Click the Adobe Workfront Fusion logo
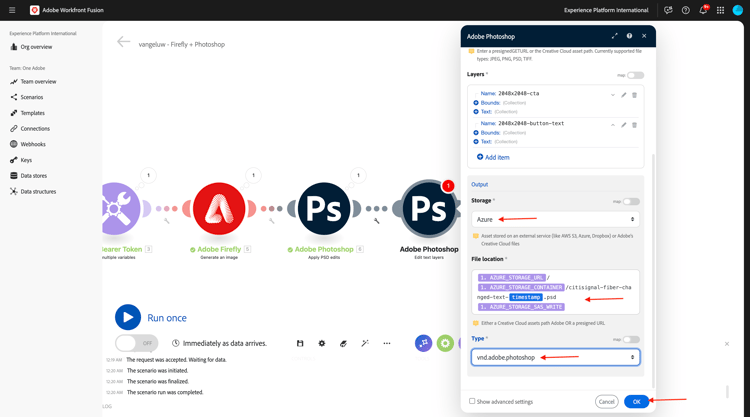 click(x=34, y=10)
